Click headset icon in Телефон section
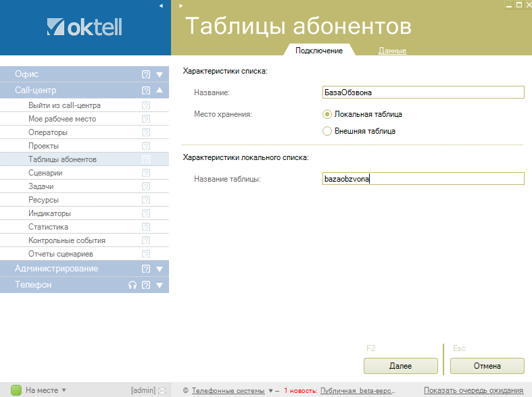The image size is (532, 397). pyautogui.click(x=133, y=285)
